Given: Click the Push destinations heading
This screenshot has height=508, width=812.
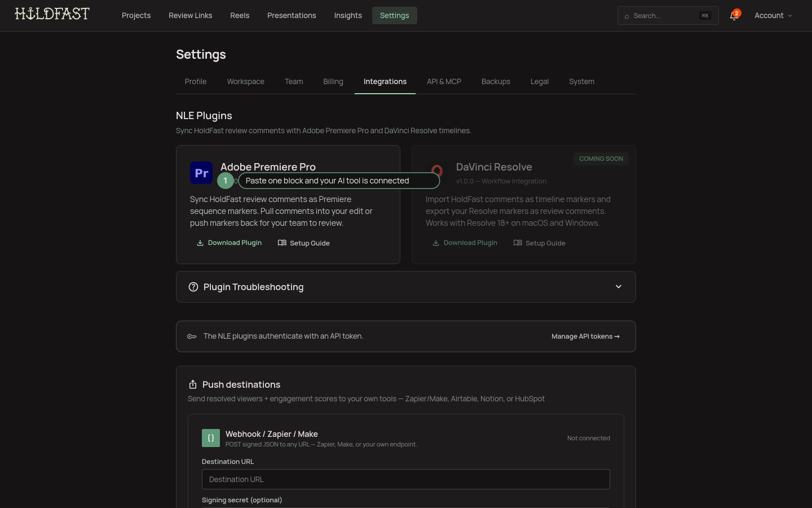Looking at the screenshot, I should 241,384.
